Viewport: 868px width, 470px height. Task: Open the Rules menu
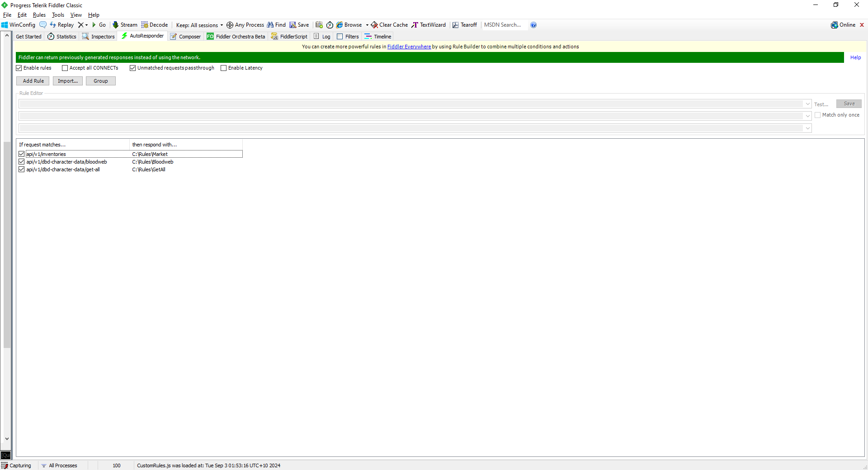[x=39, y=15]
